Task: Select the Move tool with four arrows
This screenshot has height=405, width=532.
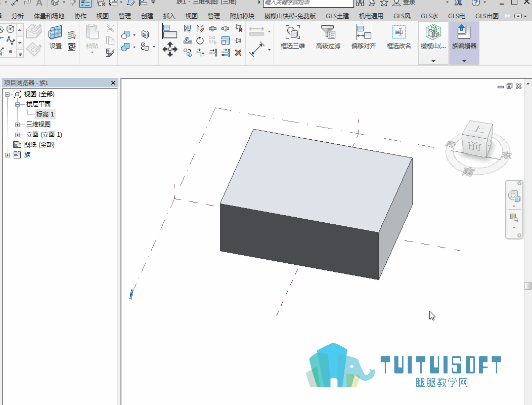Action: [169, 49]
